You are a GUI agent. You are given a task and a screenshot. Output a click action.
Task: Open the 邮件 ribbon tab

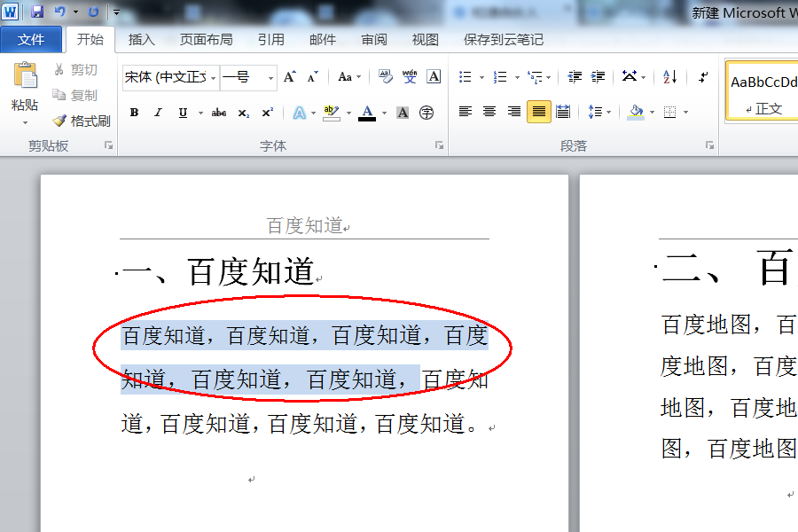[x=323, y=40]
